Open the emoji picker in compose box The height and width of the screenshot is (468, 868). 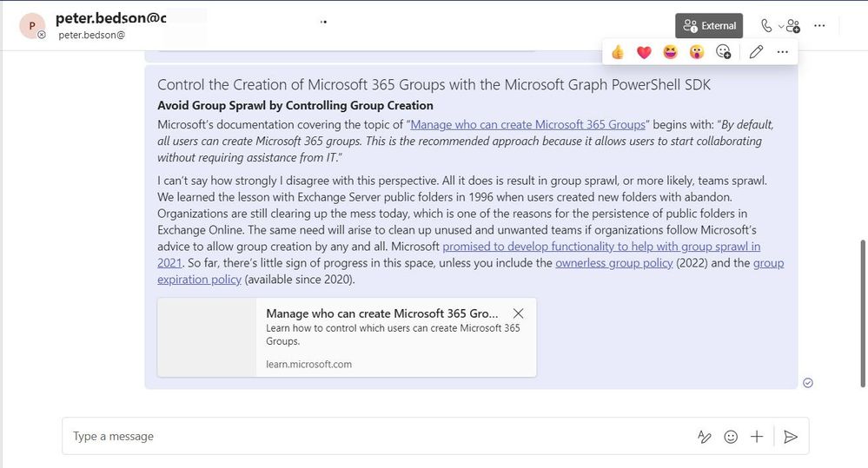731,437
